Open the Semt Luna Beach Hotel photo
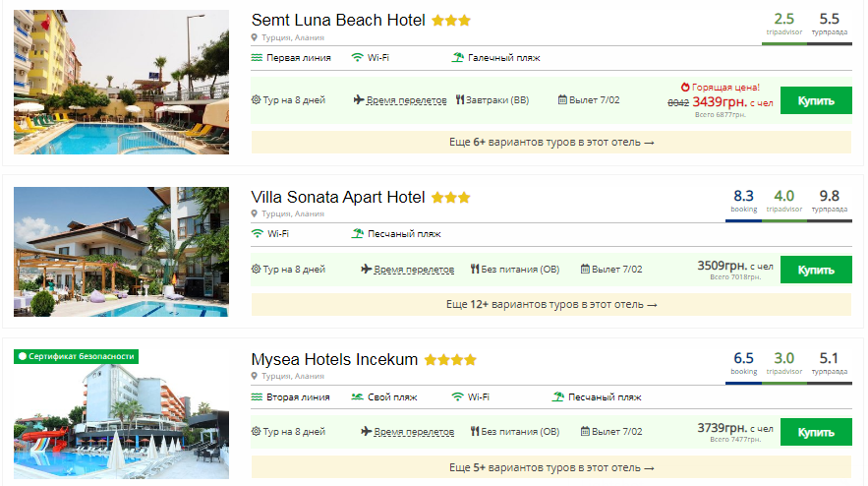This screenshot has width=868, height=486. click(x=121, y=82)
